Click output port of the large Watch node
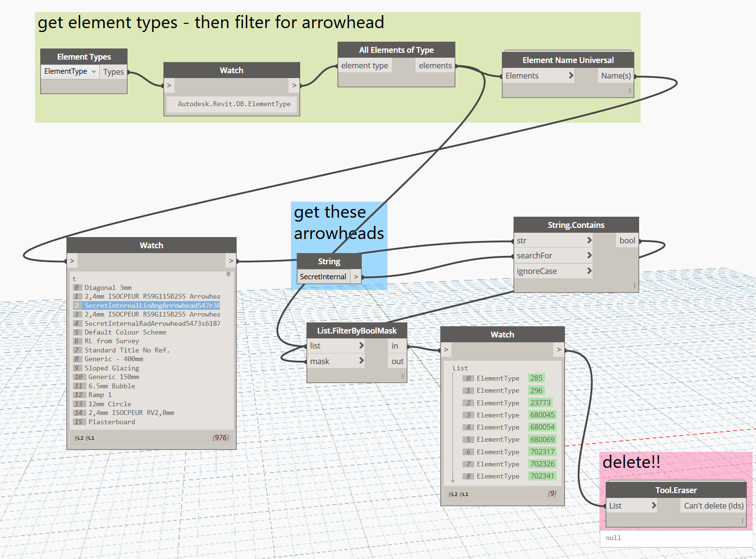756x559 pixels. (231, 261)
